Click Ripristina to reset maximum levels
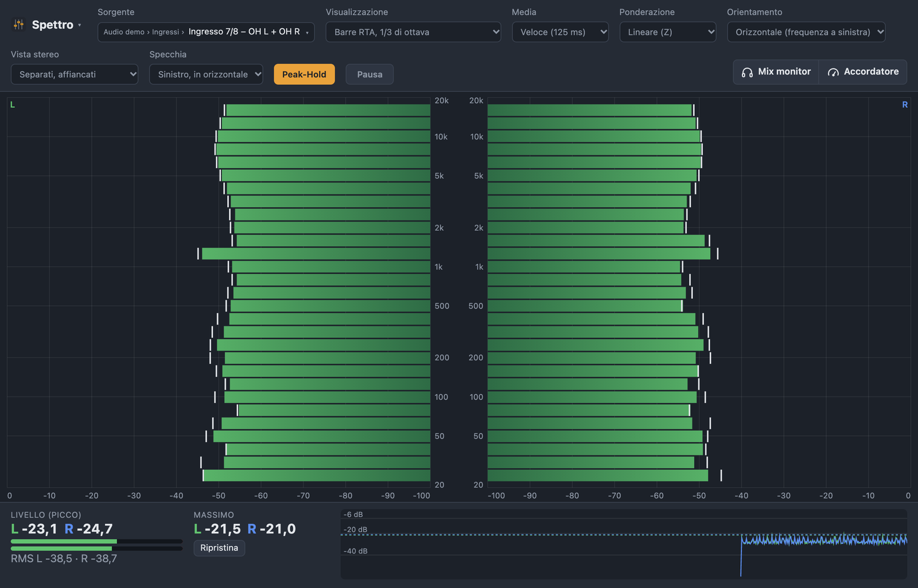Viewport: 918px width, 588px height. pos(219,548)
